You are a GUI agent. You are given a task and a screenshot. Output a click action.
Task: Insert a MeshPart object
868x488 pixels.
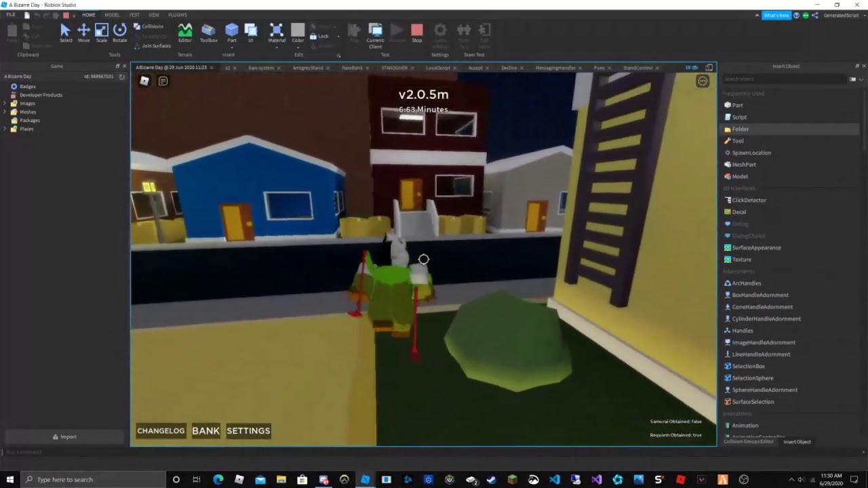(x=740, y=165)
